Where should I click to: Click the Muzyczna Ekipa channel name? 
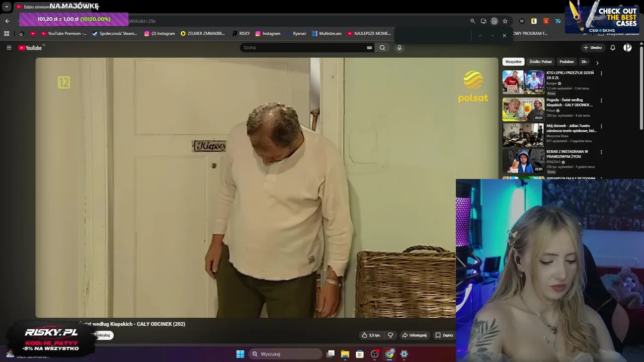click(x=557, y=136)
